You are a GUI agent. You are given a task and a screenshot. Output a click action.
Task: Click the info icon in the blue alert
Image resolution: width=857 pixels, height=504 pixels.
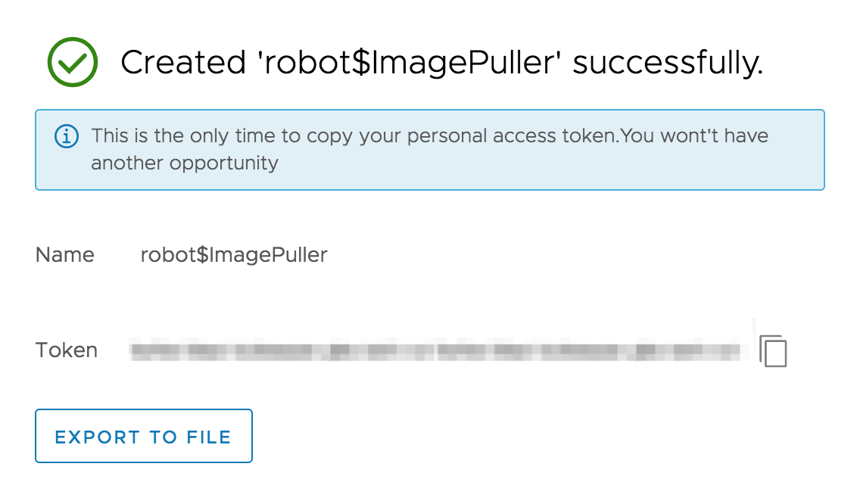[67, 136]
